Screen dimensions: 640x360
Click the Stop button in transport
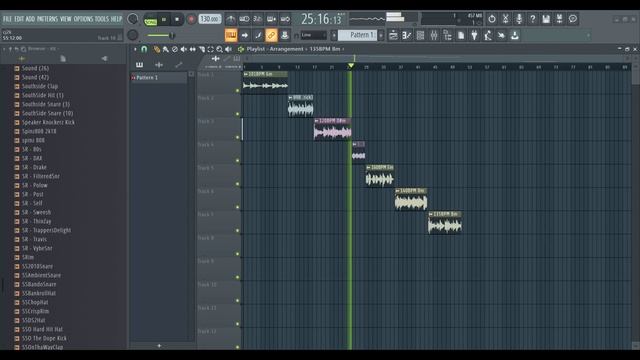point(177,19)
